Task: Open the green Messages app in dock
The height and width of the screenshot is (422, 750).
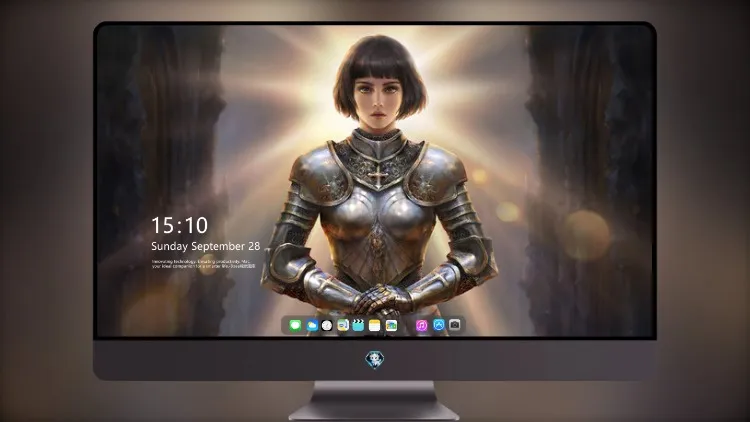Action: (295, 325)
